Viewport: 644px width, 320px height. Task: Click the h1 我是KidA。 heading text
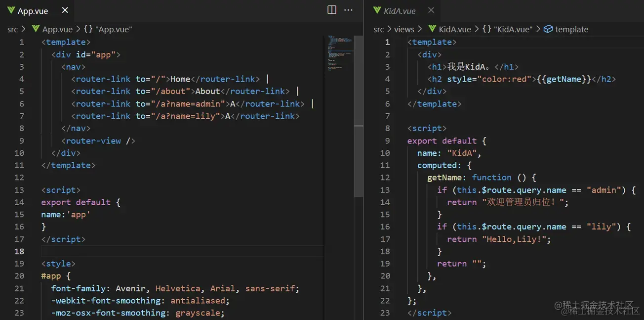click(468, 67)
